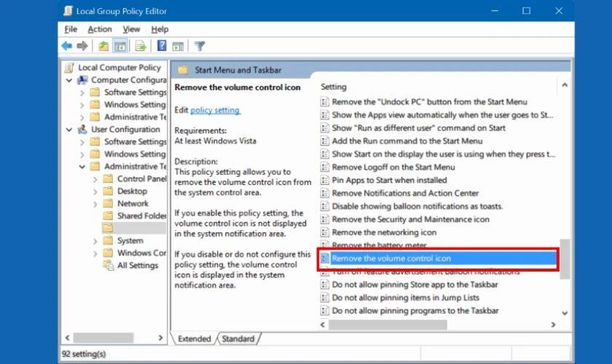Click policy icon beside Pin Apps to Start
Viewport: 612px width, 364px height.
pyautogui.click(x=324, y=180)
